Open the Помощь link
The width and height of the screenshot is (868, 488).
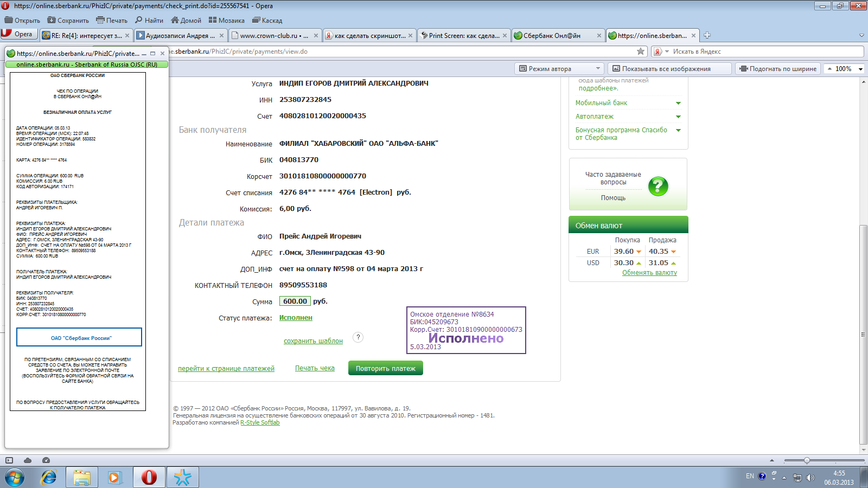pos(613,198)
